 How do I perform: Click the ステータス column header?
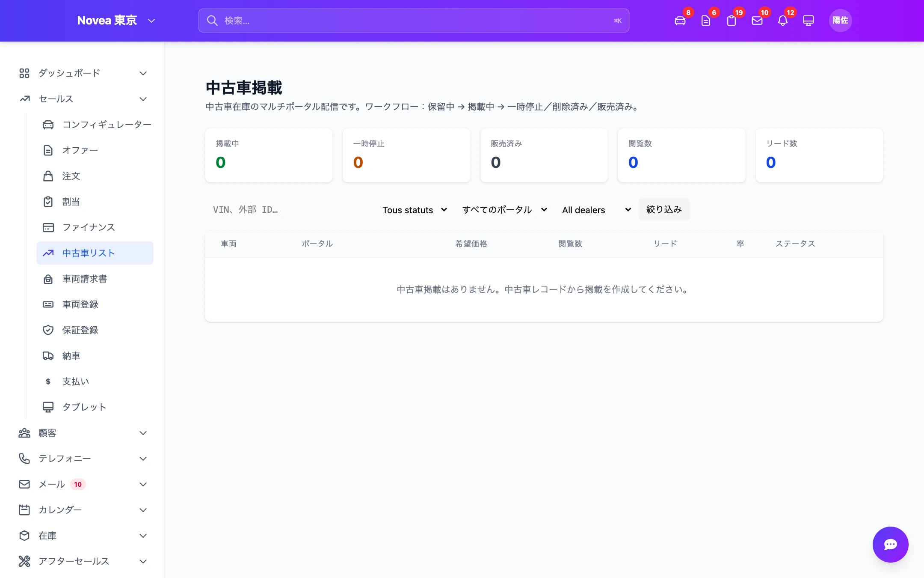coord(796,244)
